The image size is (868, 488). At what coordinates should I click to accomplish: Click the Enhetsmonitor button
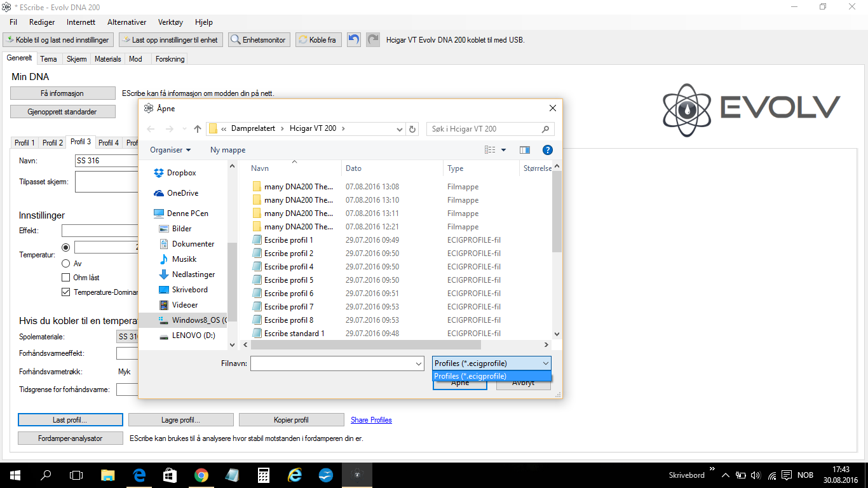259,39
